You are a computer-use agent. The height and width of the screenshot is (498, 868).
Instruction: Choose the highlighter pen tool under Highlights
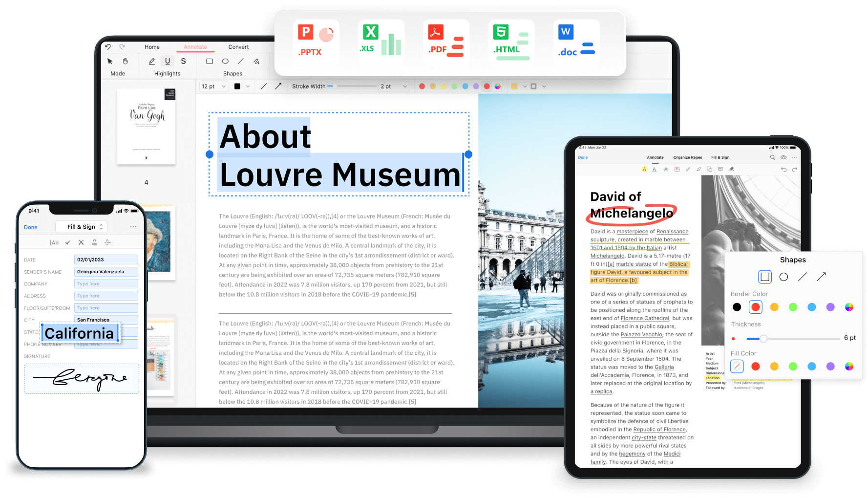tap(152, 61)
